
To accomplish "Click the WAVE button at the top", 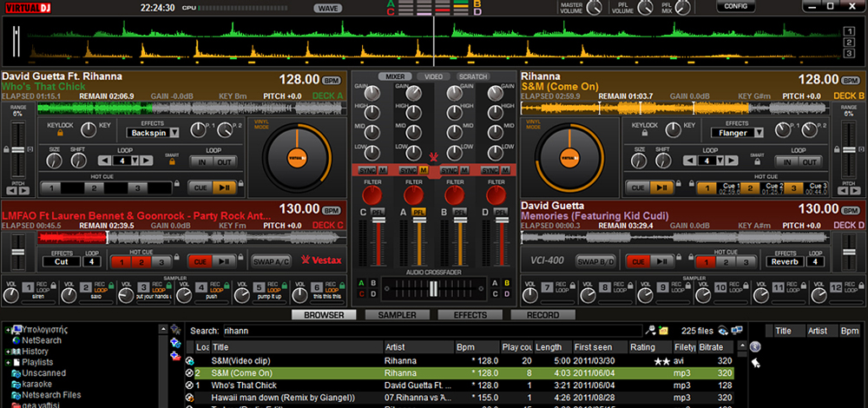I will click(x=327, y=8).
